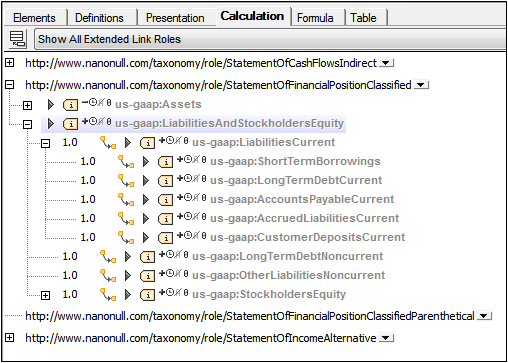
Task: Click the arc icon of ShortTermBorrowings
Action: pyautogui.click(x=126, y=162)
